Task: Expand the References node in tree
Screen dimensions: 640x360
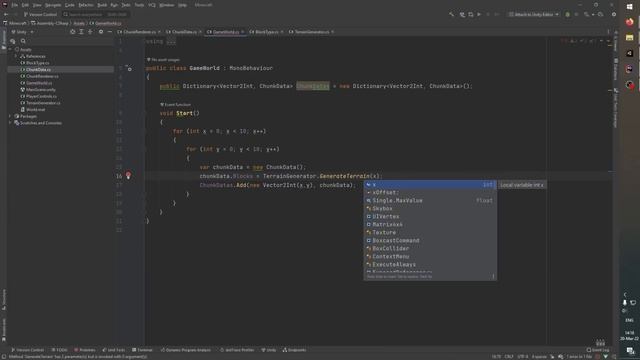Action: [x=16, y=56]
